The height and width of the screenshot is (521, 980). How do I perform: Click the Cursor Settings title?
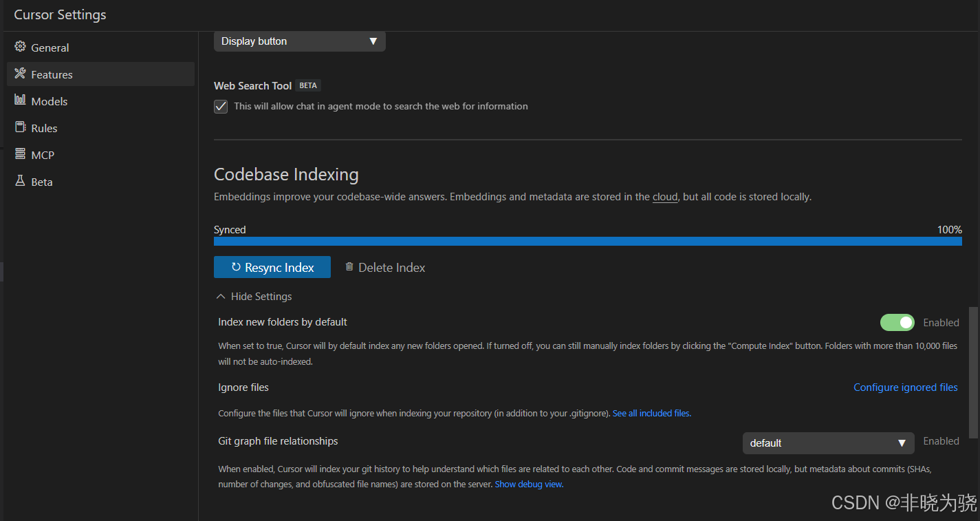click(x=61, y=14)
